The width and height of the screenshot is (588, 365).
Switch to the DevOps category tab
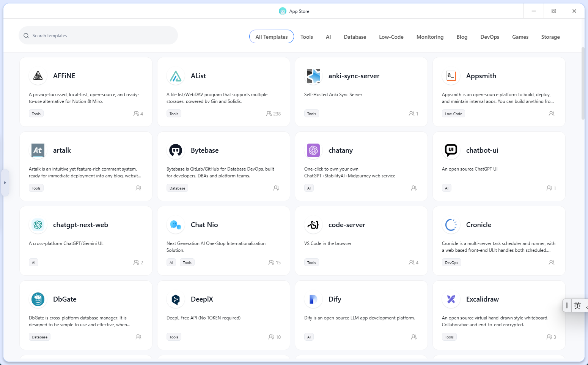pyautogui.click(x=490, y=37)
